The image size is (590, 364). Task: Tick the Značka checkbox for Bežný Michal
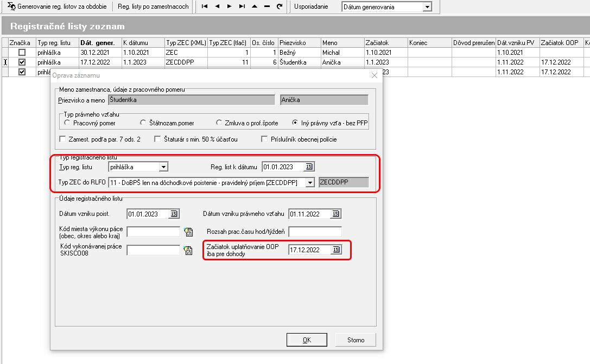22,53
